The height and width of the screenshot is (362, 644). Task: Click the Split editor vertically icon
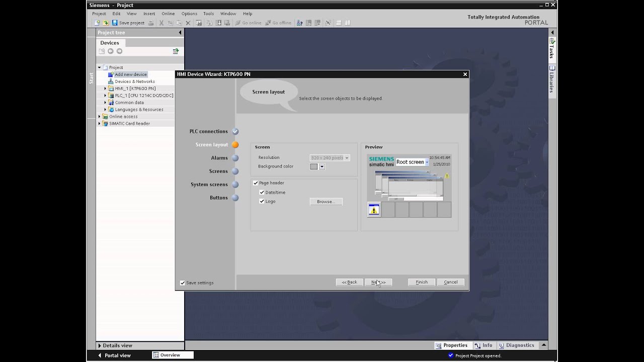347,23
